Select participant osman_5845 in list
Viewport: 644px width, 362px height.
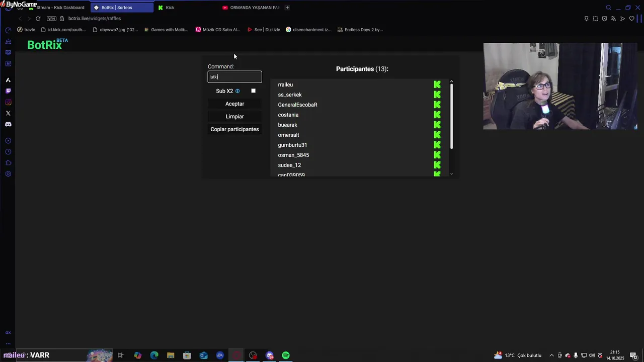[x=293, y=155]
